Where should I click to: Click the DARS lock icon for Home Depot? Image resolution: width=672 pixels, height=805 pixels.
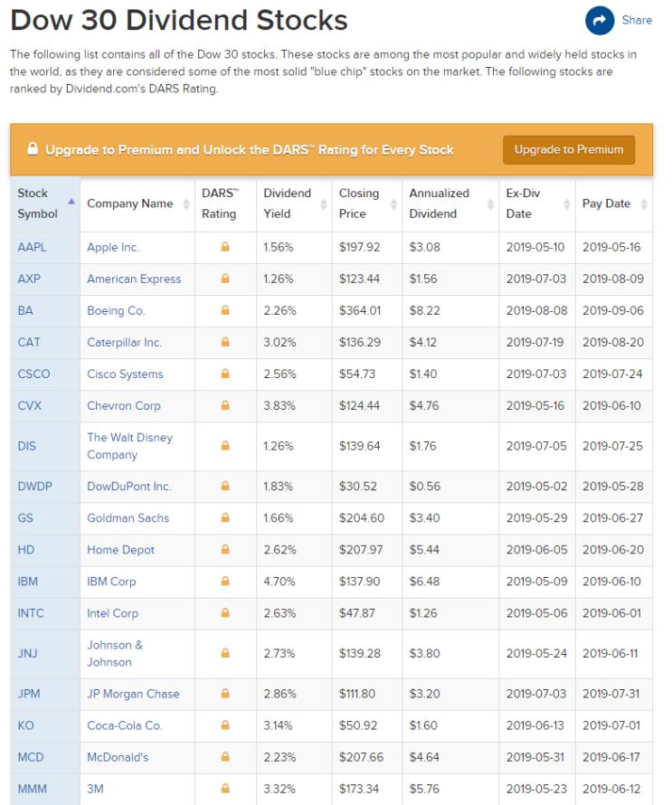click(x=225, y=549)
